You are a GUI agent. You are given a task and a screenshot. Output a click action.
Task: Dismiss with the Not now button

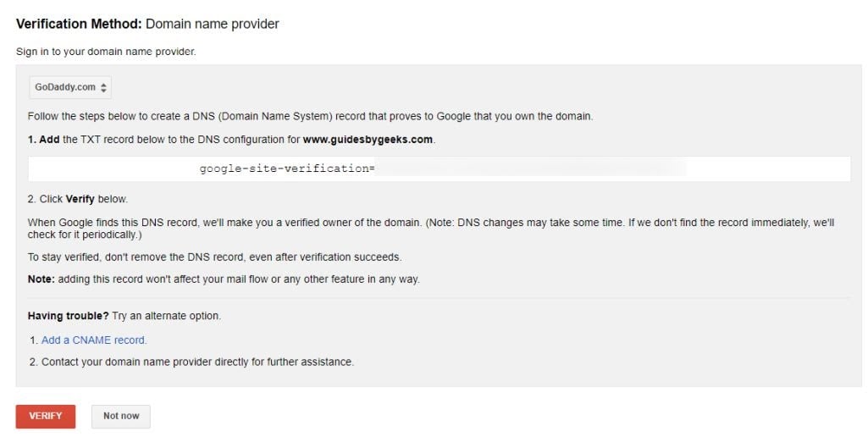click(120, 417)
